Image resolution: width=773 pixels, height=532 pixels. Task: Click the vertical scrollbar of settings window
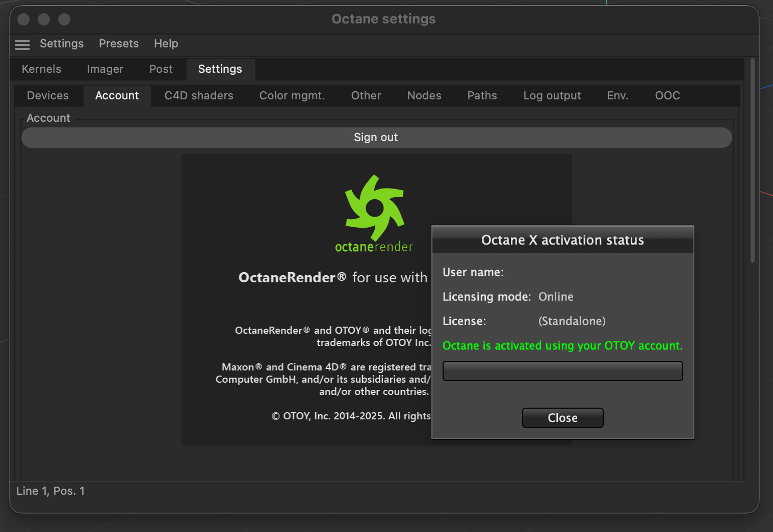point(753,161)
